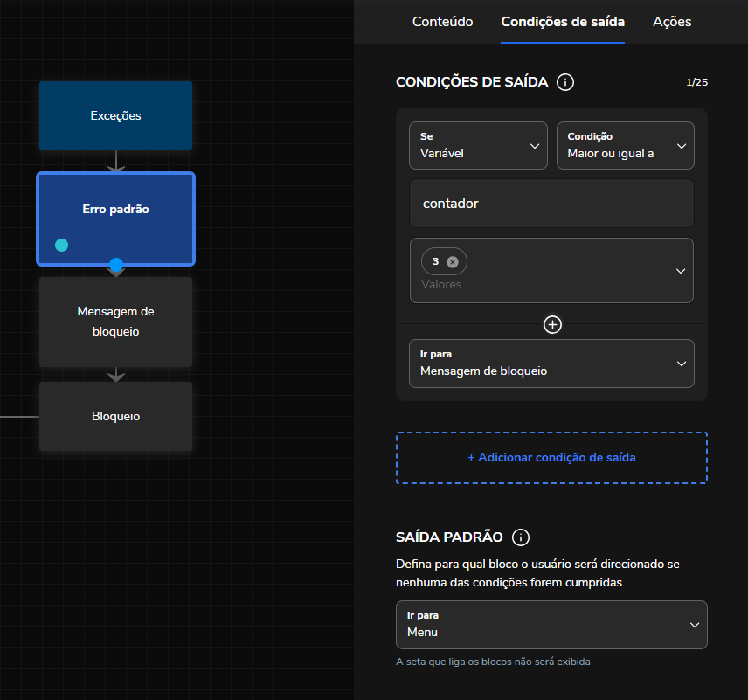Select the Exceções block
The width and height of the screenshot is (748, 700).
[x=115, y=115]
